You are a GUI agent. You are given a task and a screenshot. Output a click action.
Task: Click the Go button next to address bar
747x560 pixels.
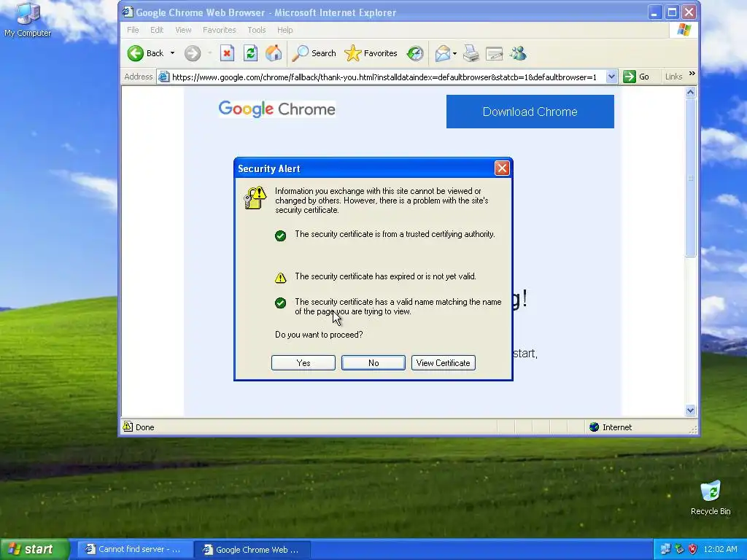click(636, 77)
